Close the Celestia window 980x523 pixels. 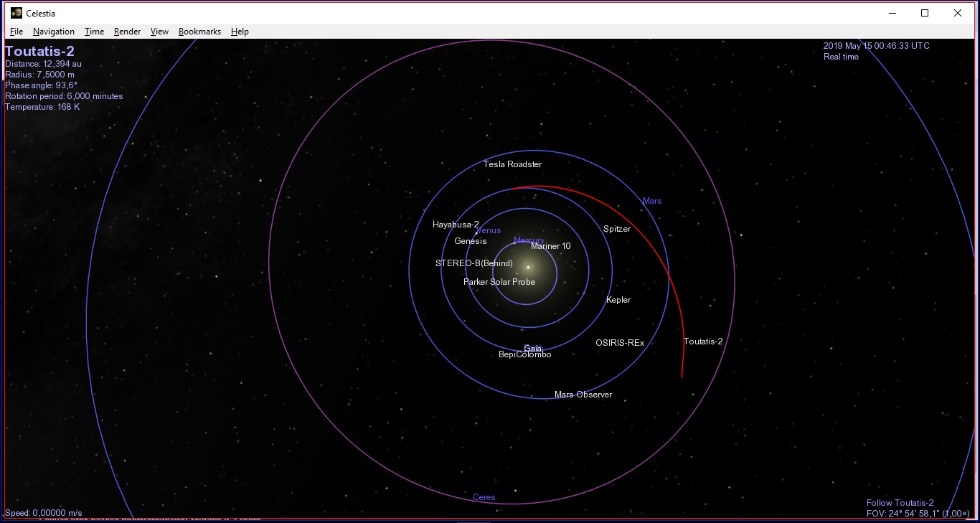tap(958, 13)
